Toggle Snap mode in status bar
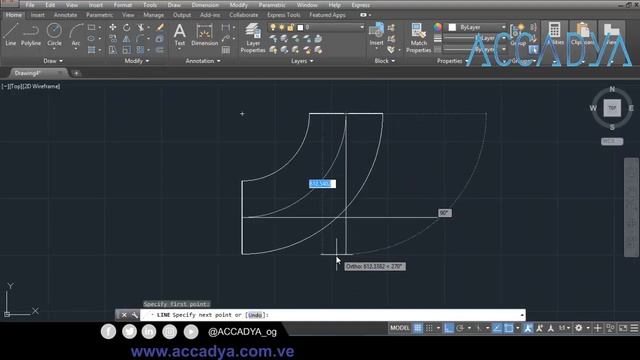The height and width of the screenshot is (360, 640). (x=429, y=328)
